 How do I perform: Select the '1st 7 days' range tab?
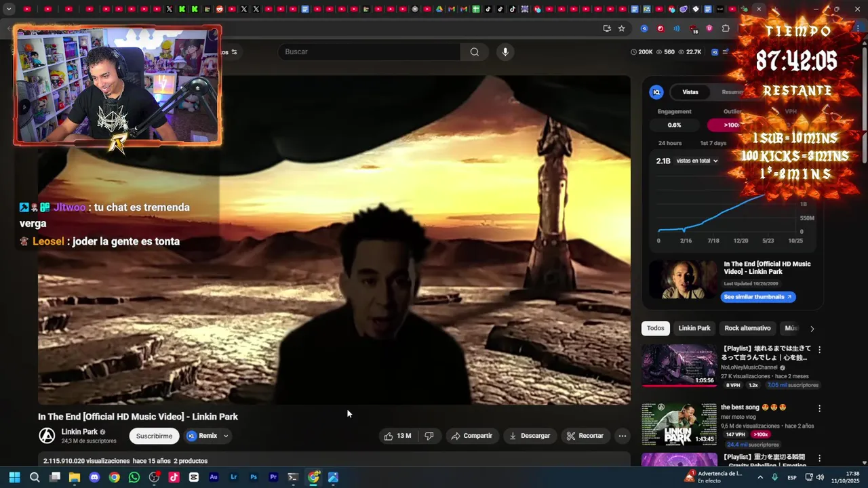[713, 143]
